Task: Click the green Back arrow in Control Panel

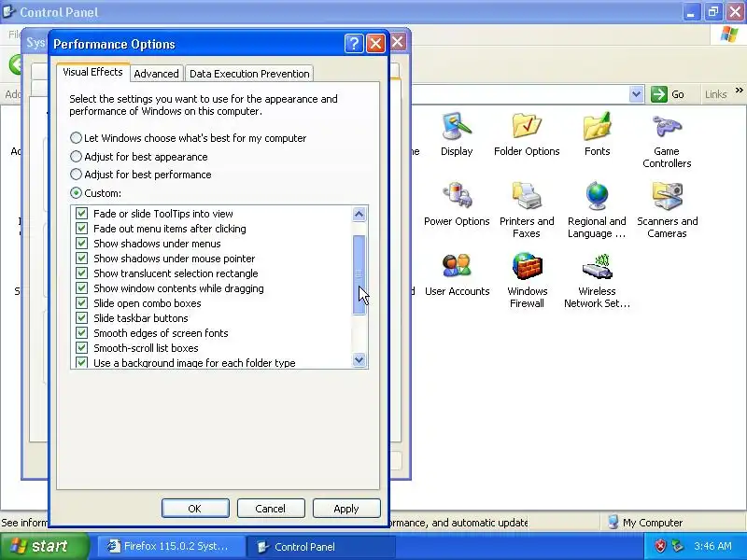Action: (16, 64)
